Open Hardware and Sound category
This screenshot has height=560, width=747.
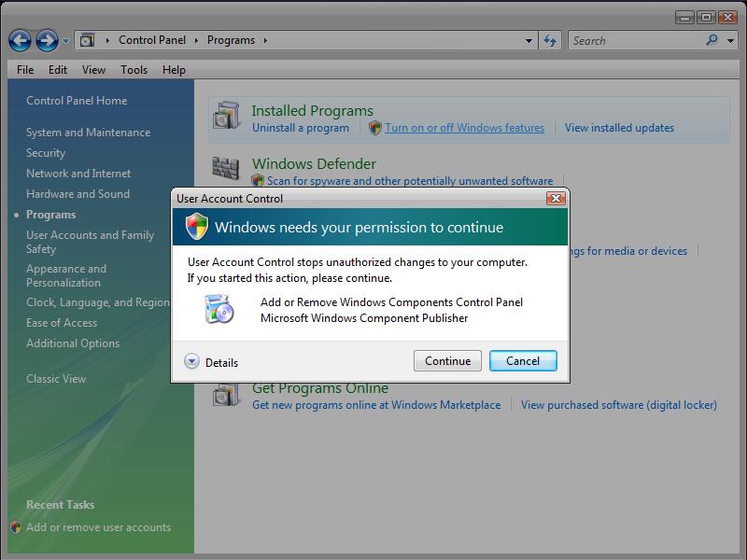click(78, 194)
